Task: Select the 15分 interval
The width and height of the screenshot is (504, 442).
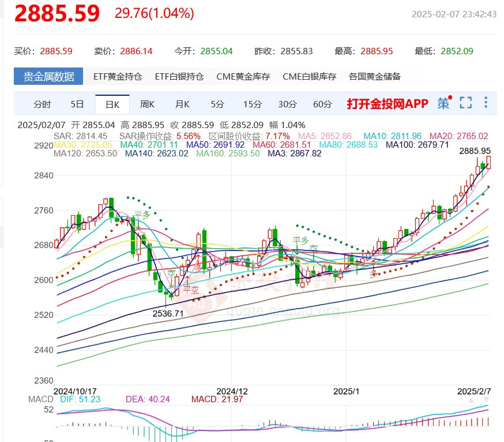Action: tap(253, 104)
